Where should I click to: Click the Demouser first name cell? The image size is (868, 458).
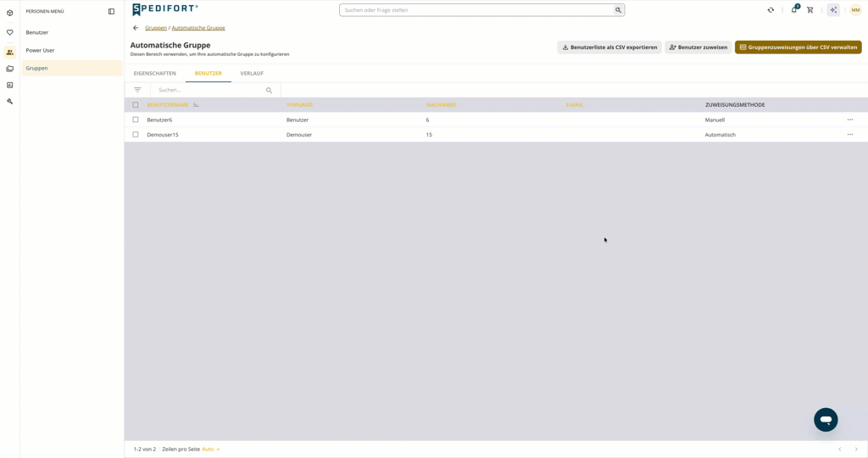[299, 135]
